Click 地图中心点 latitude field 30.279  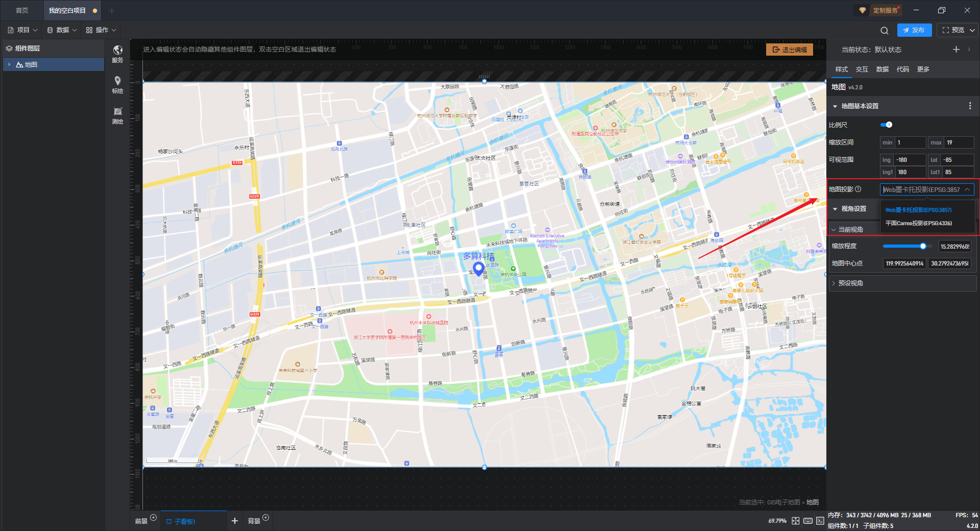click(x=949, y=263)
